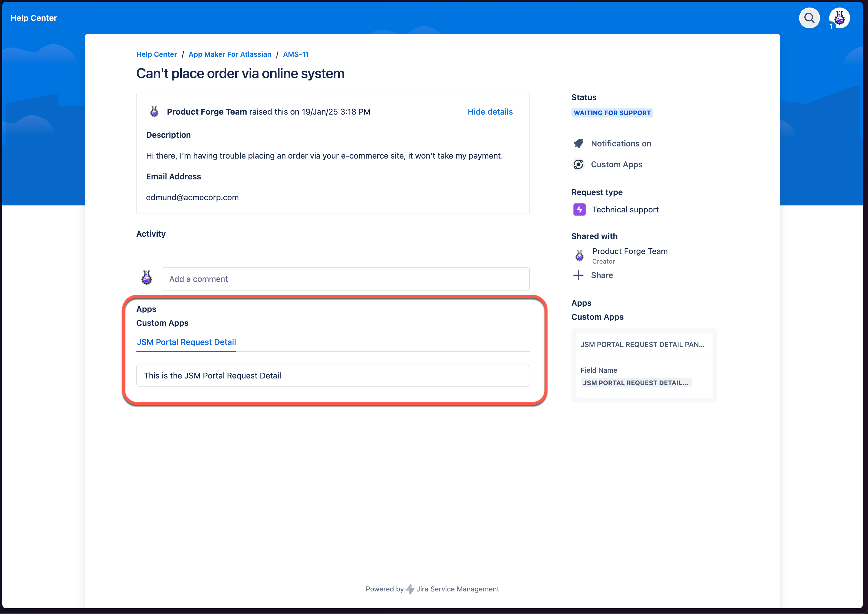The image size is (868, 614).
Task: Click the Powered by Jira Service Management text
Action: (x=432, y=589)
